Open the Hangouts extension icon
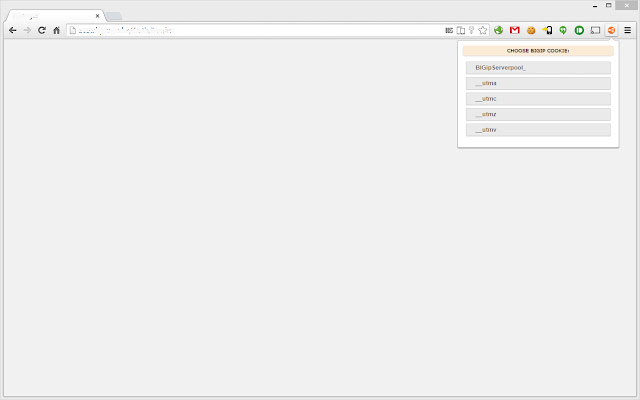This screenshot has height=400, width=640. (563, 30)
